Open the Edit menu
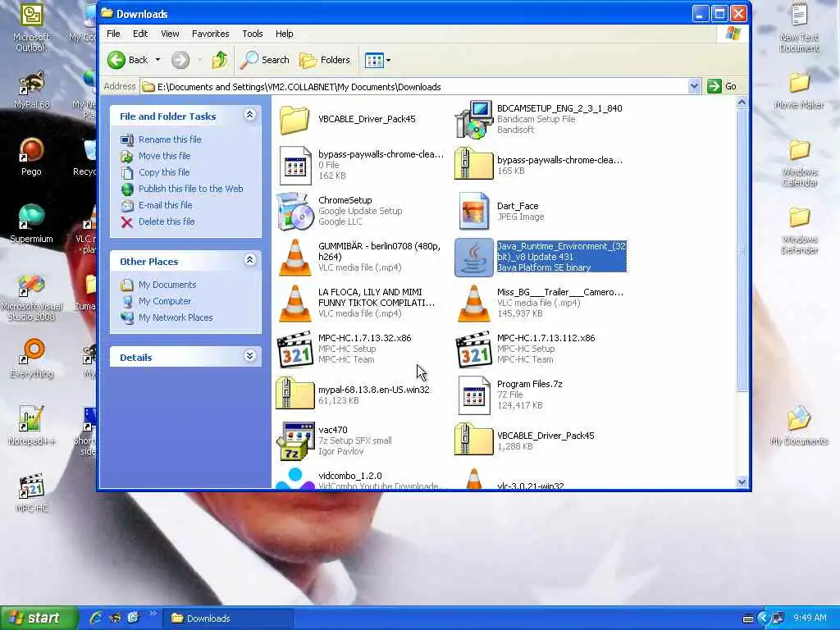This screenshot has height=630, width=840. [140, 34]
